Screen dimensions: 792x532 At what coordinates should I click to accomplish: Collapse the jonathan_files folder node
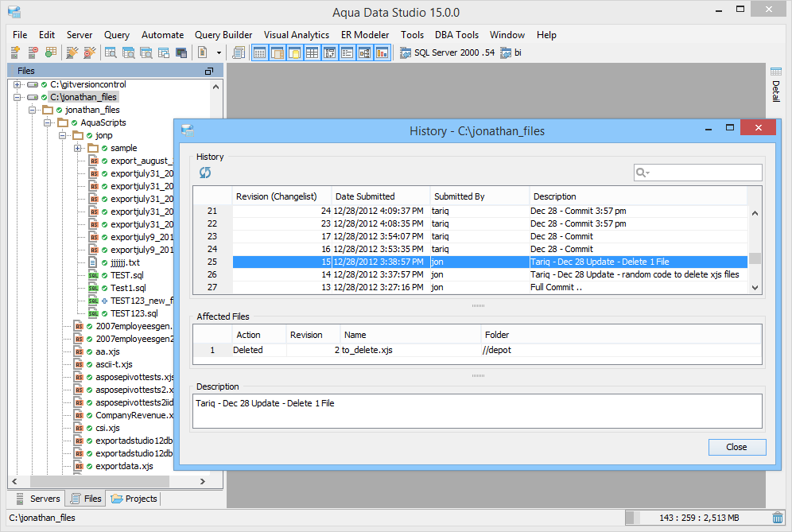33,110
